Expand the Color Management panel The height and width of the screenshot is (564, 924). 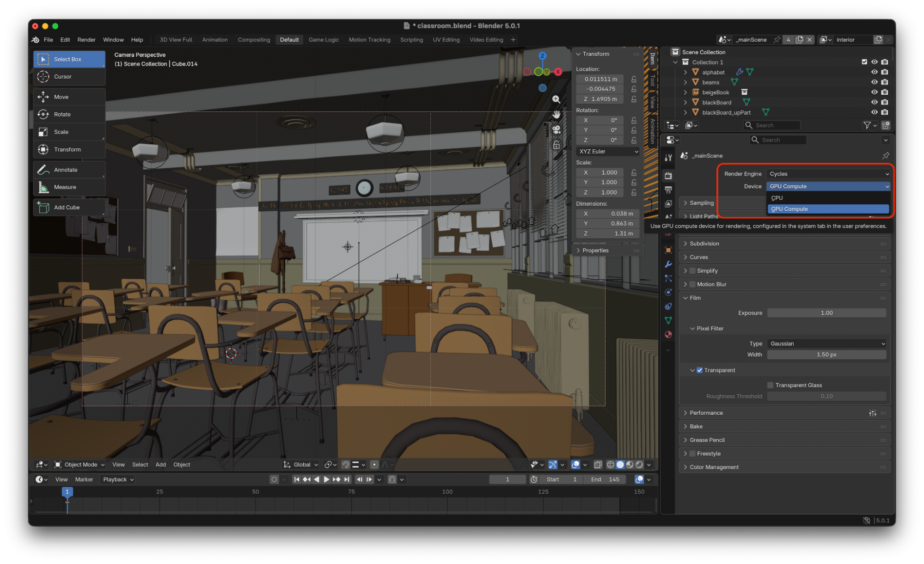click(714, 467)
